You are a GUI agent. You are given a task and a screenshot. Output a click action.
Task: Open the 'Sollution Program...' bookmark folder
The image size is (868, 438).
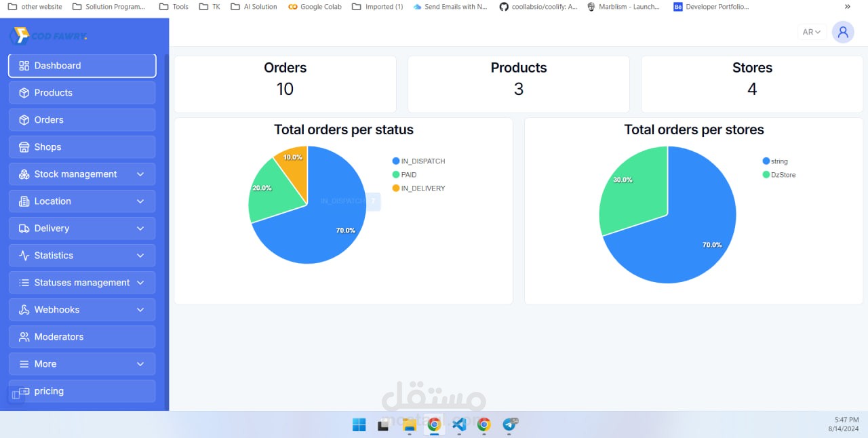(108, 7)
